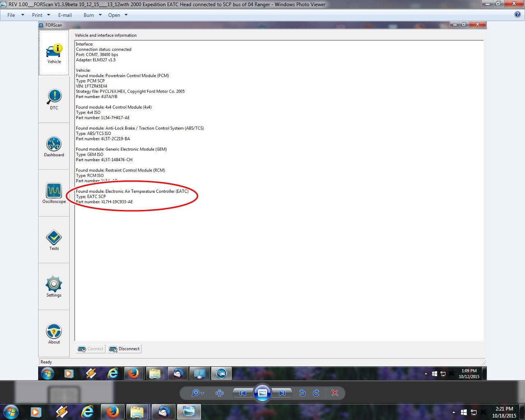Click the 'Type: EATC SCP' line

click(x=91, y=196)
